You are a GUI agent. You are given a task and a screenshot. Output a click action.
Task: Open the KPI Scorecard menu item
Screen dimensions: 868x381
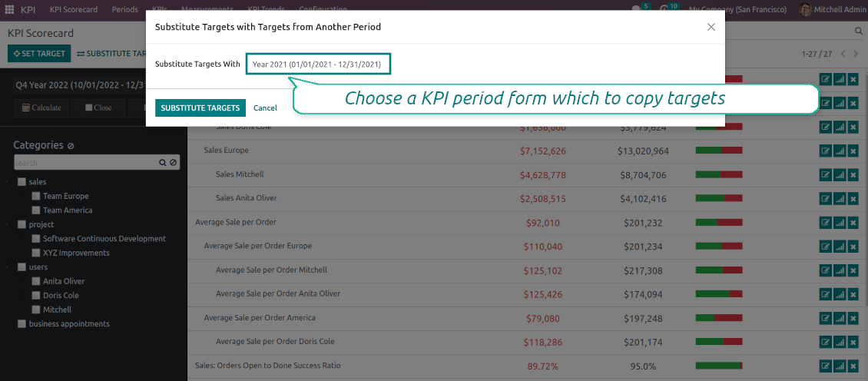pos(74,9)
